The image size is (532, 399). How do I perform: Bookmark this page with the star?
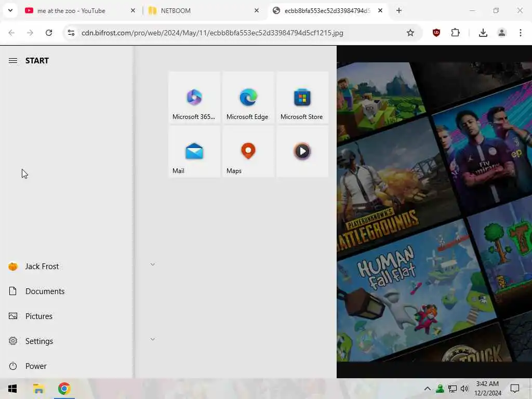[x=410, y=33]
